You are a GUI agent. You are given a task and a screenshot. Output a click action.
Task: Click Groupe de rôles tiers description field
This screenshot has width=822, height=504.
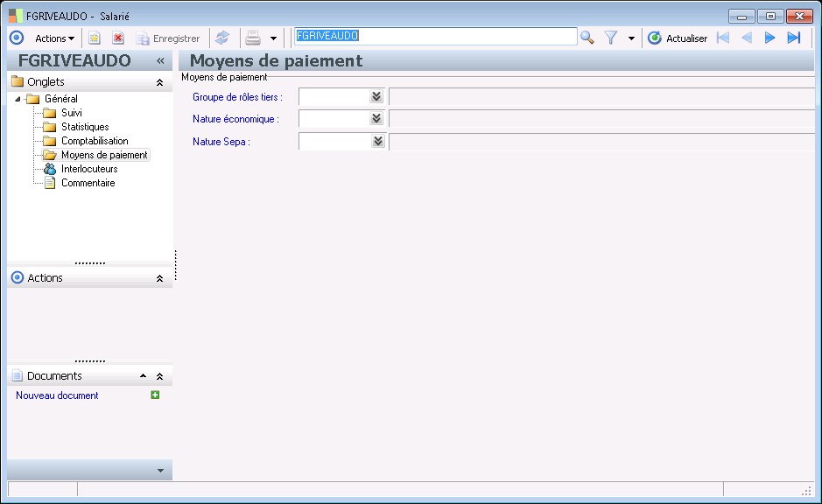coord(601,97)
